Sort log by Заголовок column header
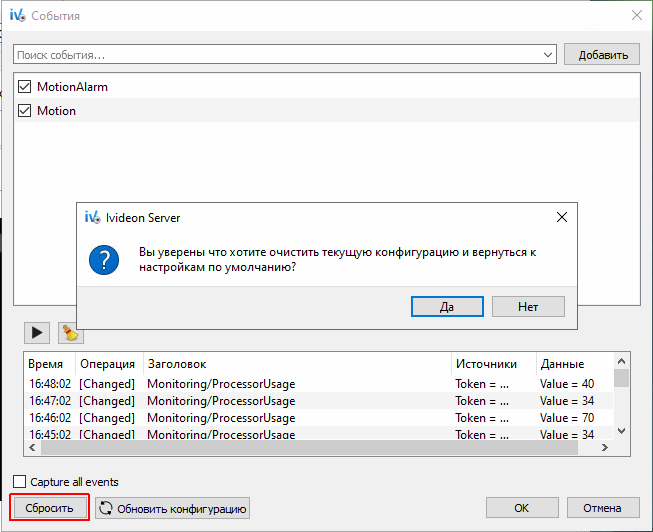The height and width of the screenshot is (532, 653). [x=297, y=364]
